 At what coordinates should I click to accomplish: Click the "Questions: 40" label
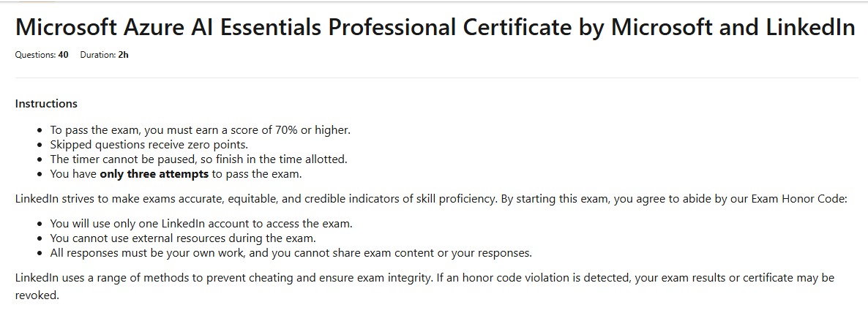pyautogui.click(x=42, y=55)
